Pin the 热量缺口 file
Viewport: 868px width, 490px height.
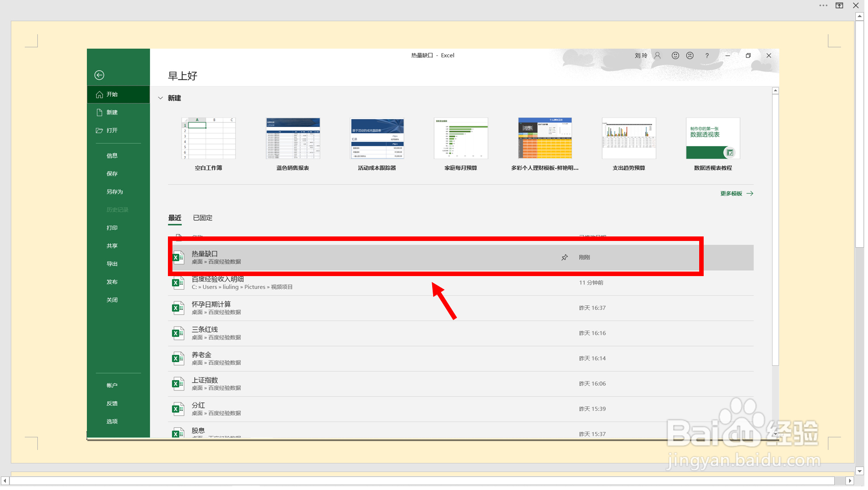coord(565,258)
